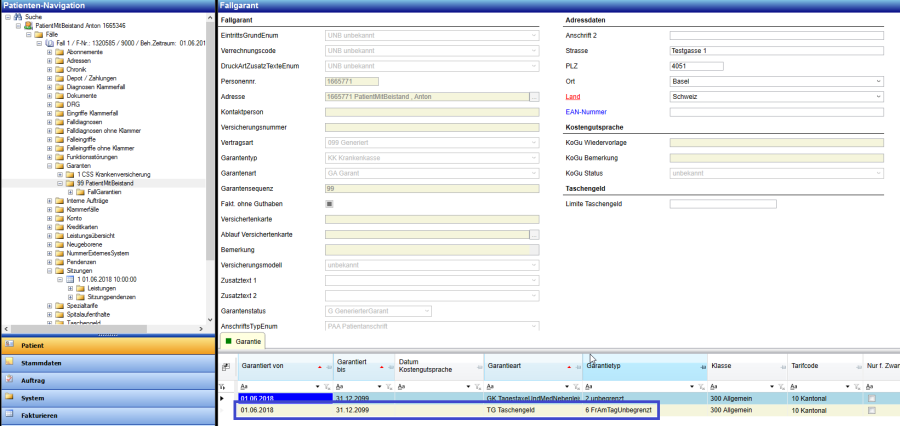Click the filter icon under Garantieart column
This screenshot has width=900, height=426.
(x=575, y=386)
